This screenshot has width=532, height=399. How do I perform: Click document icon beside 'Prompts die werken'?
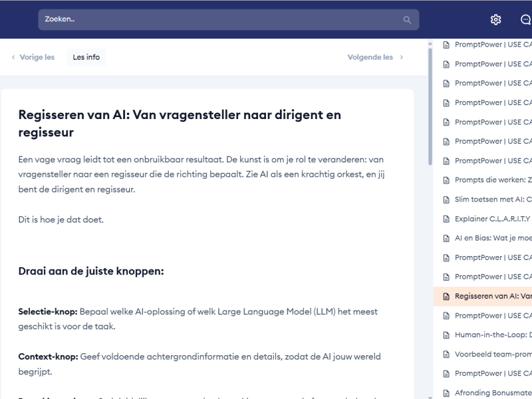coord(447,180)
